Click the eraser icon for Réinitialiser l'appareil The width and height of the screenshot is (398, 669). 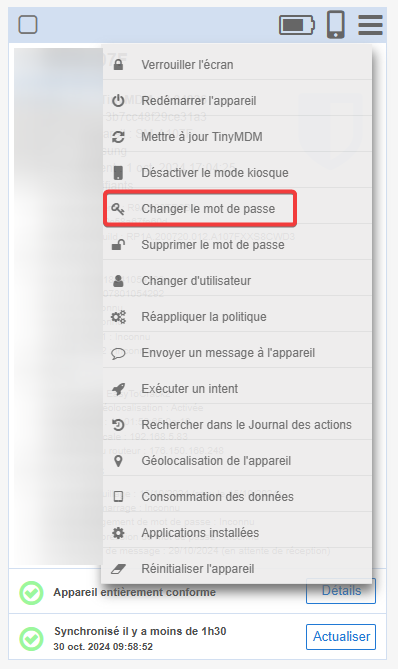(118, 569)
